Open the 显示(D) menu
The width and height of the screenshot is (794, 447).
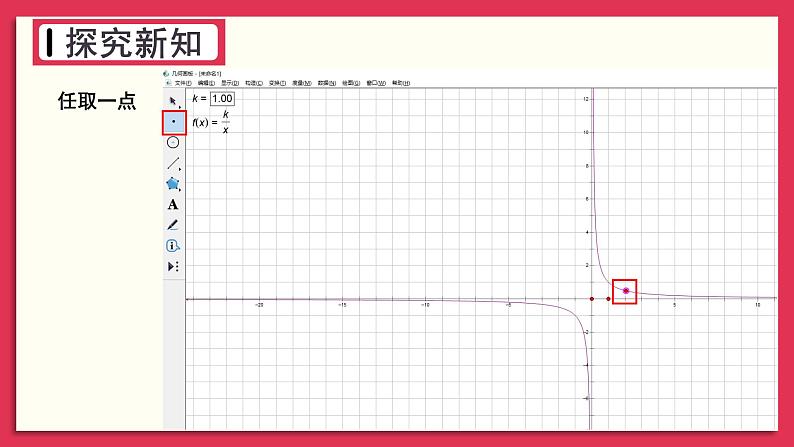230,83
